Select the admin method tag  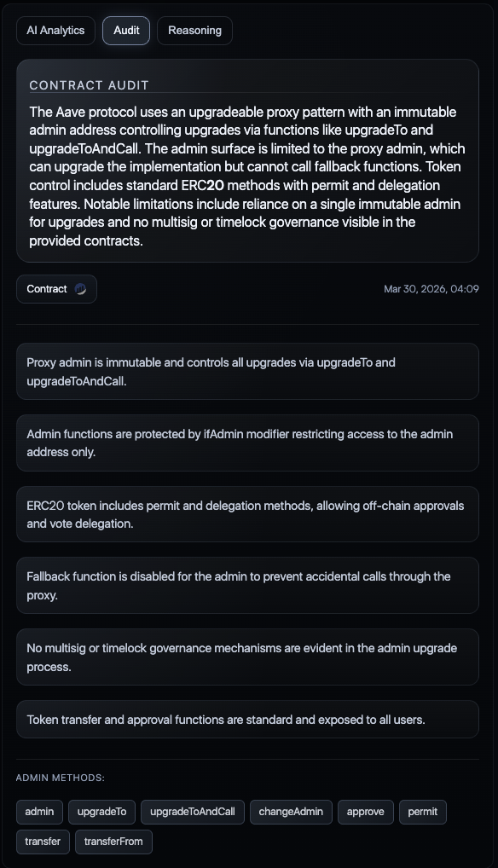click(x=40, y=812)
